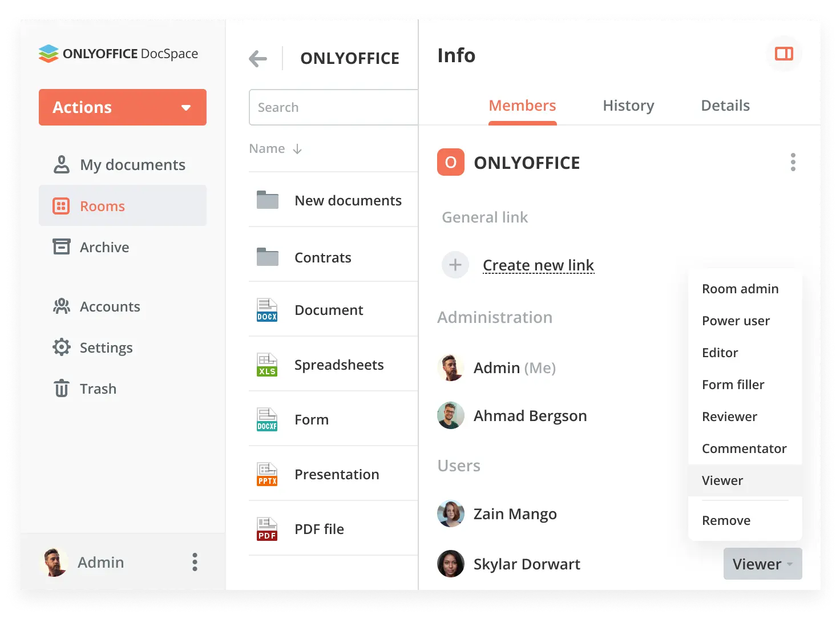Open the Admin profile three-dot menu
The image size is (840, 639).
point(195,562)
